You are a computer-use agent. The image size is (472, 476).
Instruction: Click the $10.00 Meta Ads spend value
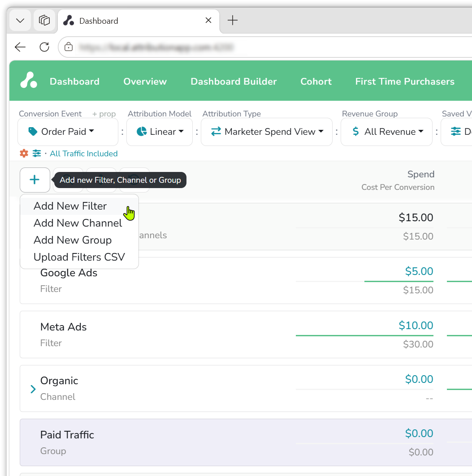(x=416, y=326)
